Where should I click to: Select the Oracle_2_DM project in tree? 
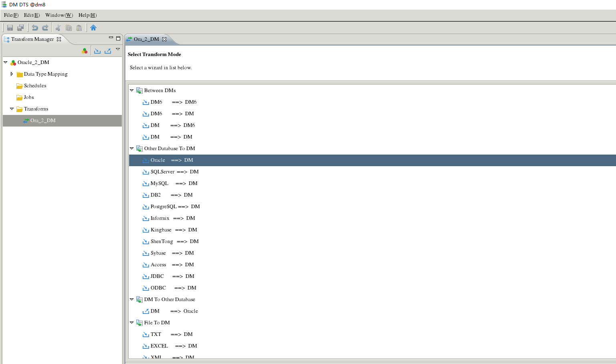coord(33,62)
